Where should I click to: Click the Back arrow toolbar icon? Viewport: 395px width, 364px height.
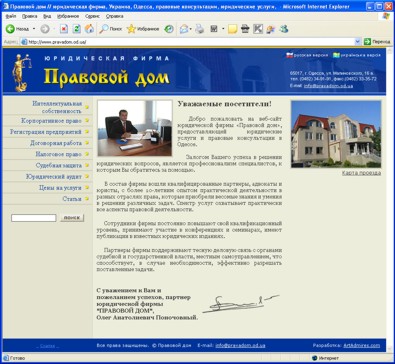[x=10, y=29]
